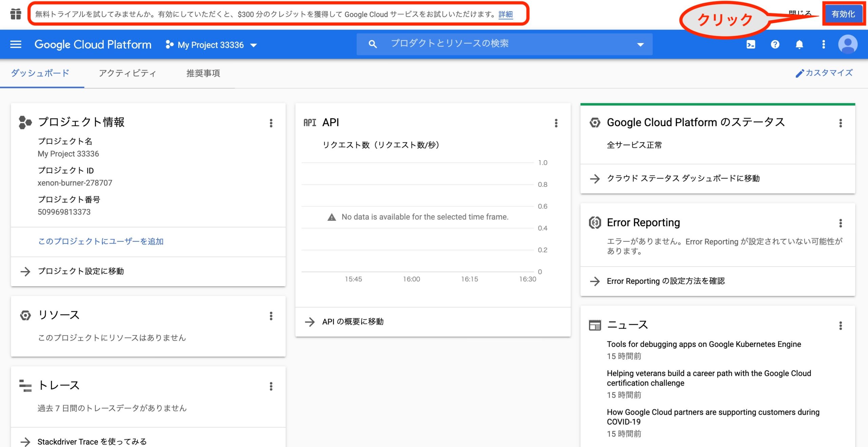The image size is (868, 447).
Task: Switch to the アクティビティ tab
Action: [127, 73]
